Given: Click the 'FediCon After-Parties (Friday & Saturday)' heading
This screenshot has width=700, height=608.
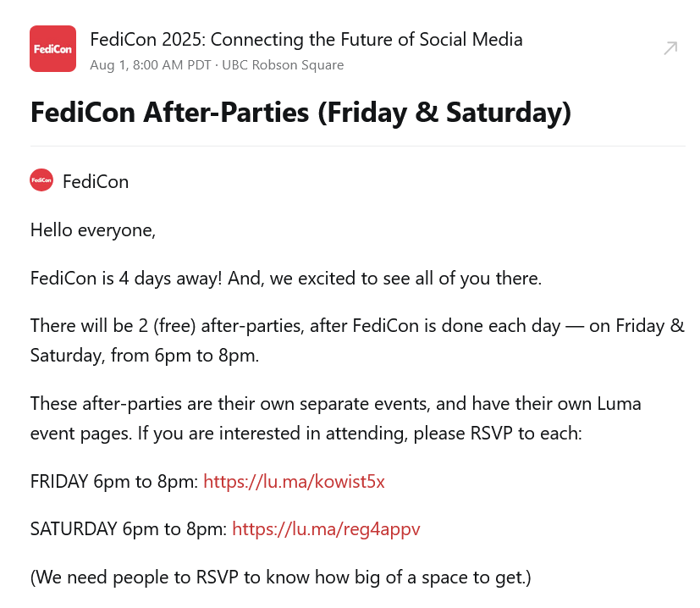Looking at the screenshot, I should 300,112.
